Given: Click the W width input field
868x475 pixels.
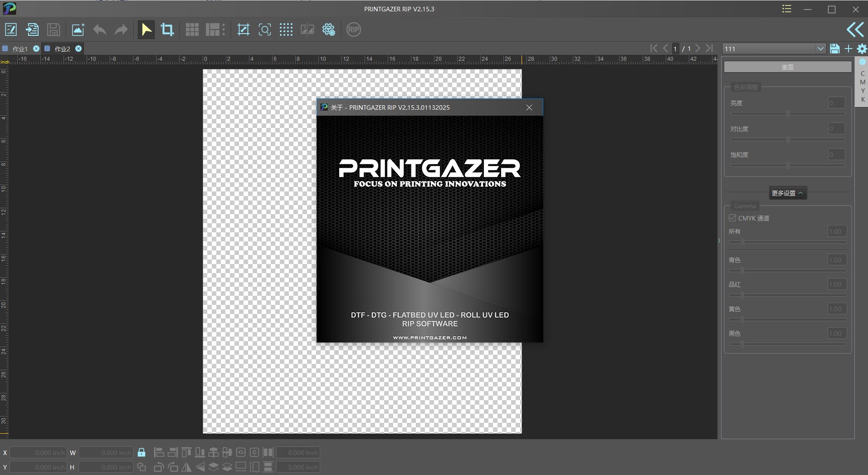Looking at the screenshot, I should tap(106, 453).
